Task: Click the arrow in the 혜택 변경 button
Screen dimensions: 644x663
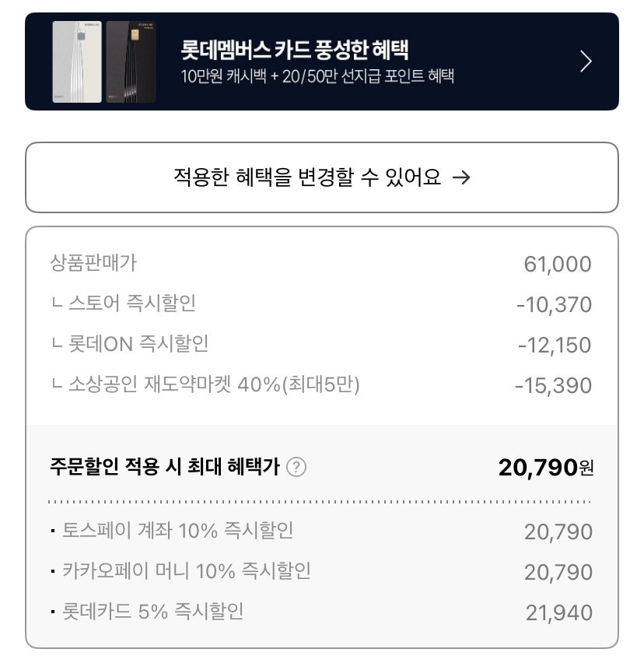Action: point(461,177)
